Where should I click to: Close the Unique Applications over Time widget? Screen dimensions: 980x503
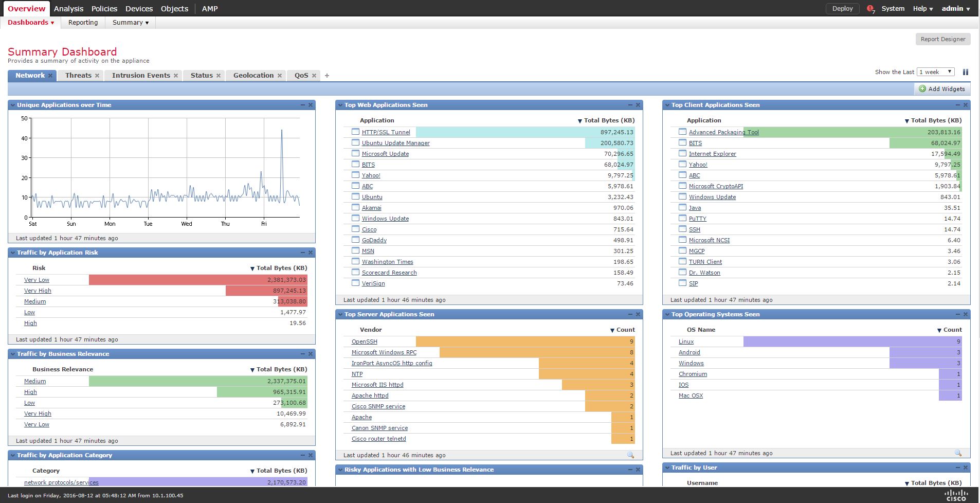[x=311, y=105]
